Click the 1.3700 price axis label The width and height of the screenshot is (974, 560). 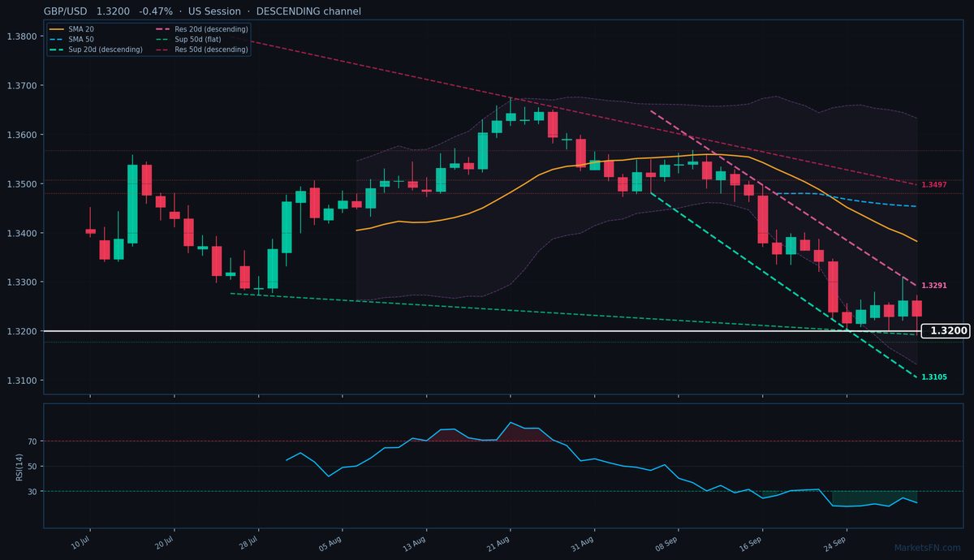tap(21, 85)
